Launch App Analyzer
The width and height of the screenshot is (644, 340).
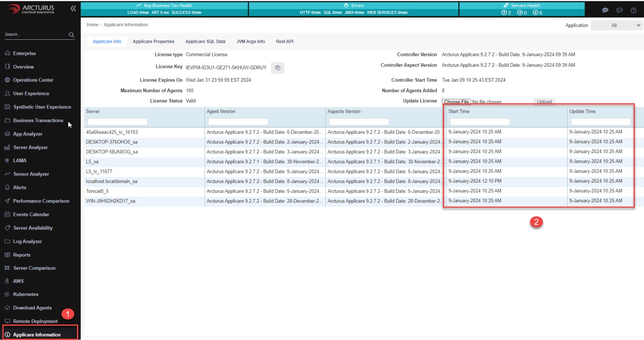coord(27,134)
